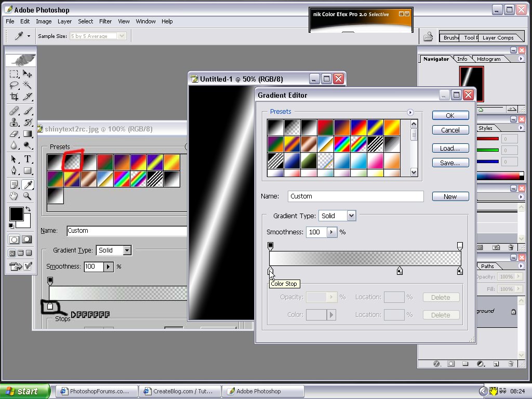Expand the Presets flyout menu in Gradient Editor
Viewport: 532px width, 399px height.
click(x=410, y=112)
